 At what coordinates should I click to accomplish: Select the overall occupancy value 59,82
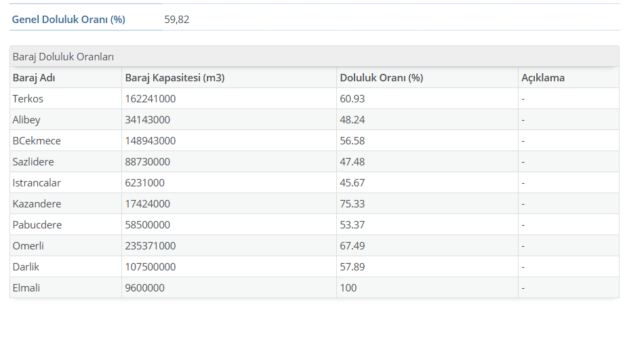point(177,20)
